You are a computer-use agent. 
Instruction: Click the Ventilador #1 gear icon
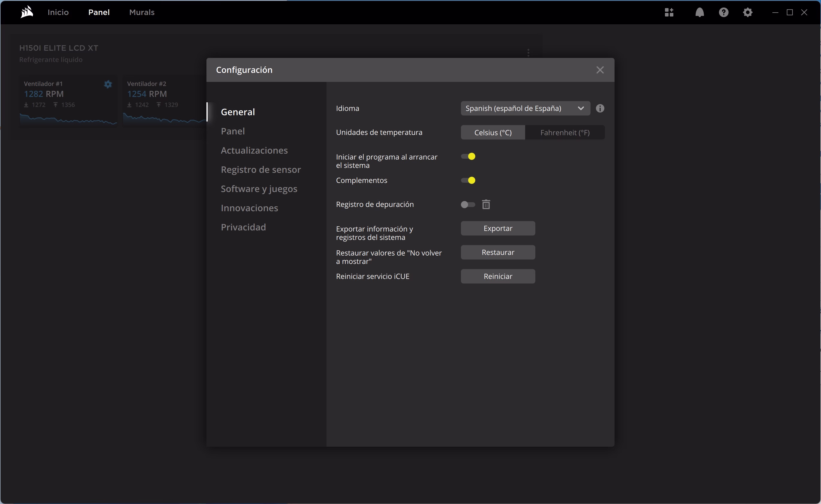(x=108, y=84)
